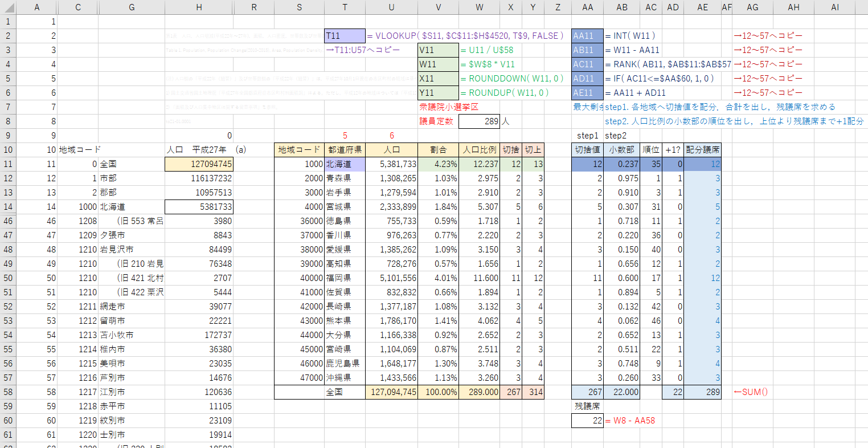868x448 pixels.
Task: Click the red 5 above 都道府県
Action: coord(345,136)
